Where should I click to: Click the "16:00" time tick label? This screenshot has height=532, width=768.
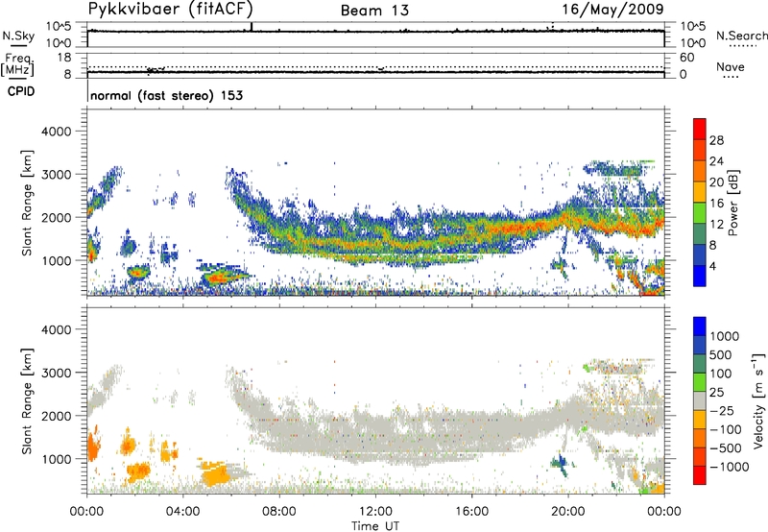click(x=471, y=512)
